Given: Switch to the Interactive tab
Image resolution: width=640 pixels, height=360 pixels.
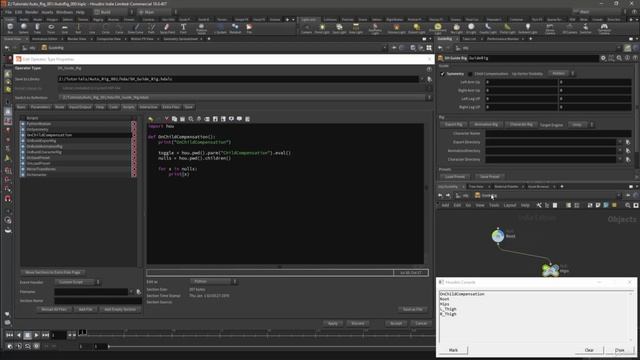Looking at the screenshot, I should click(x=148, y=107).
